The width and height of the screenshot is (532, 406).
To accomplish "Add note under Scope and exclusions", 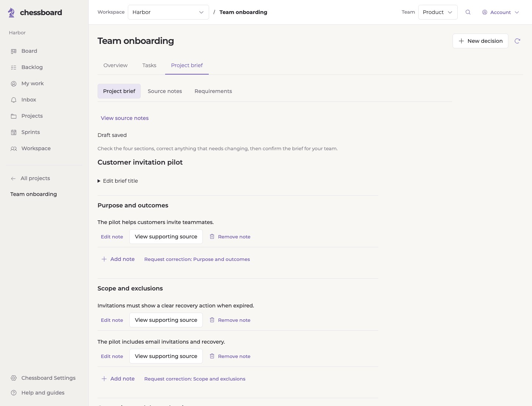I will (118, 379).
